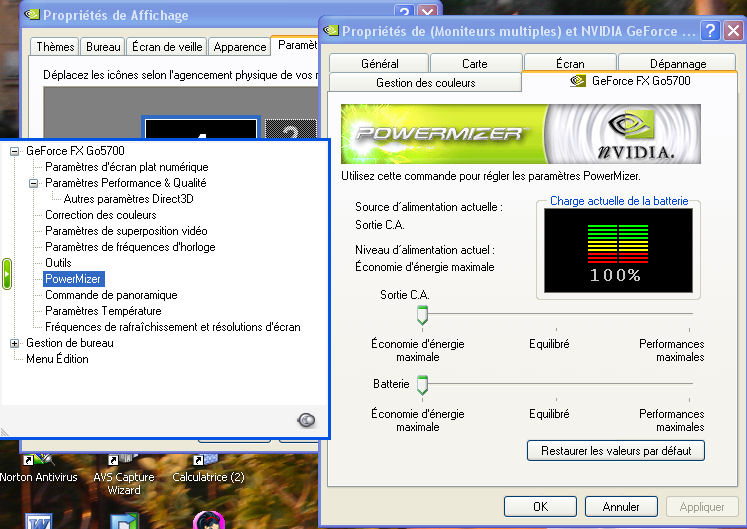Select monitor 2 in display arrangement
The height and width of the screenshot is (529, 747).
[291, 129]
